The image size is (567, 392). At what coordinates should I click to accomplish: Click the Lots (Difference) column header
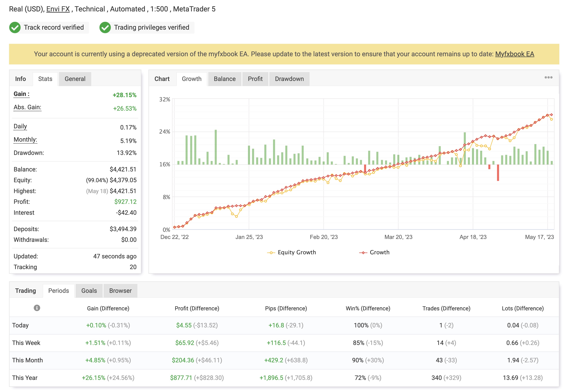tap(523, 308)
